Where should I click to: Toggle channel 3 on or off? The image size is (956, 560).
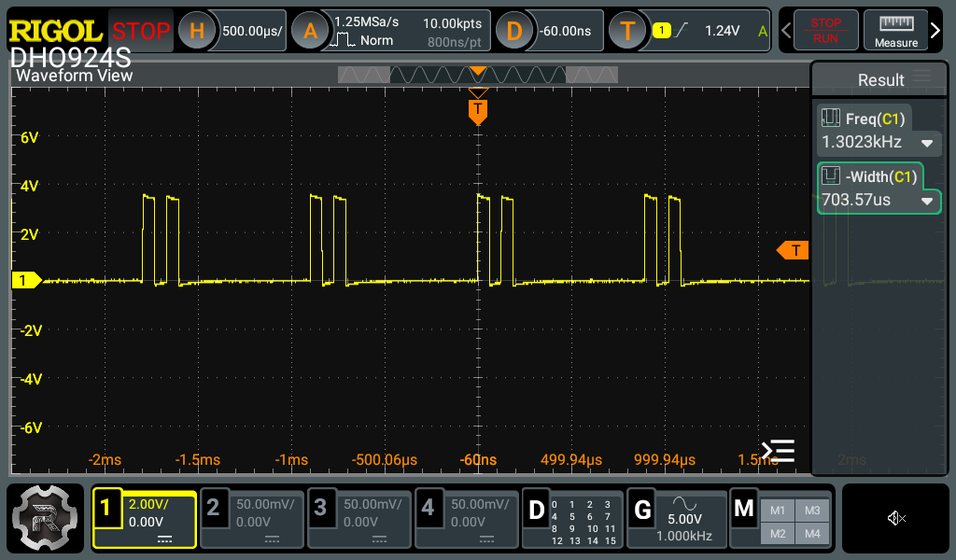320,508
